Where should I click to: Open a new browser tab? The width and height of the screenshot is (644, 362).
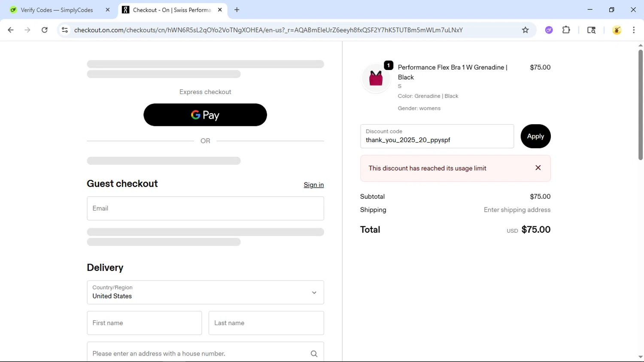tap(237, 10)
